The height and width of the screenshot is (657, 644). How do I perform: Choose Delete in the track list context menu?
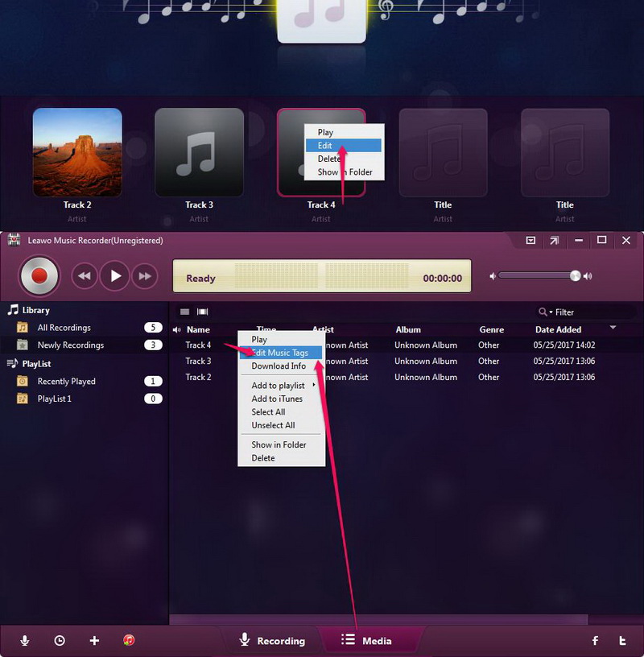(x=281, y=458)
